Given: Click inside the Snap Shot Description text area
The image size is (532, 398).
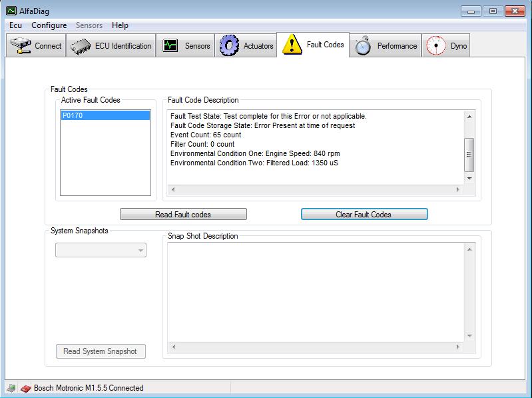Looking at the screenshot, I should (316, 293).
